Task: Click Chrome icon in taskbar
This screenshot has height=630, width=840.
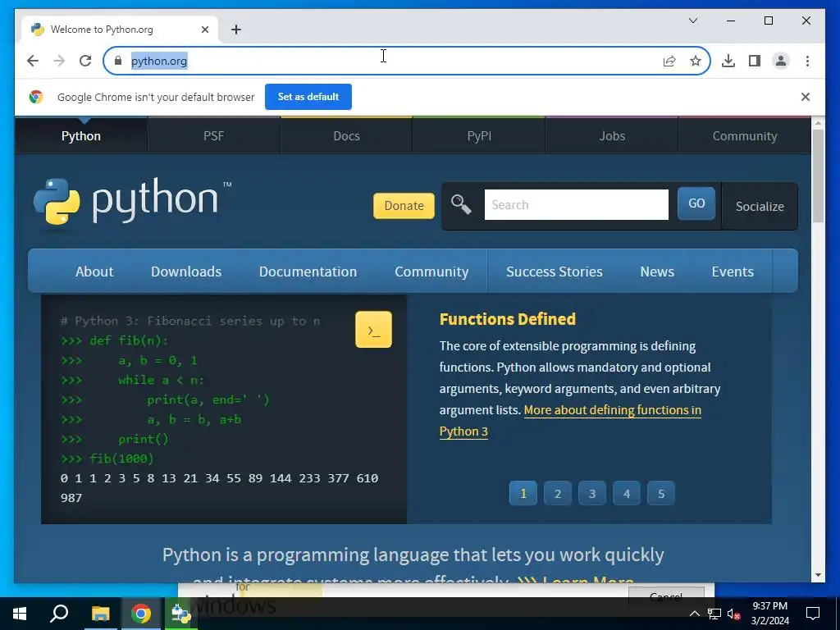Action: pyautogui.click(x=141, y=614)
